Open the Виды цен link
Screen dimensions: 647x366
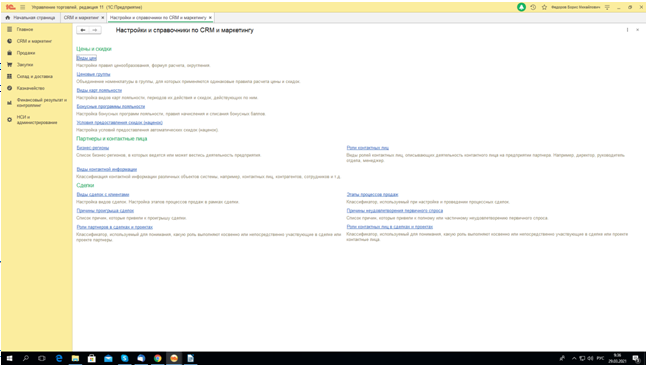87,58
